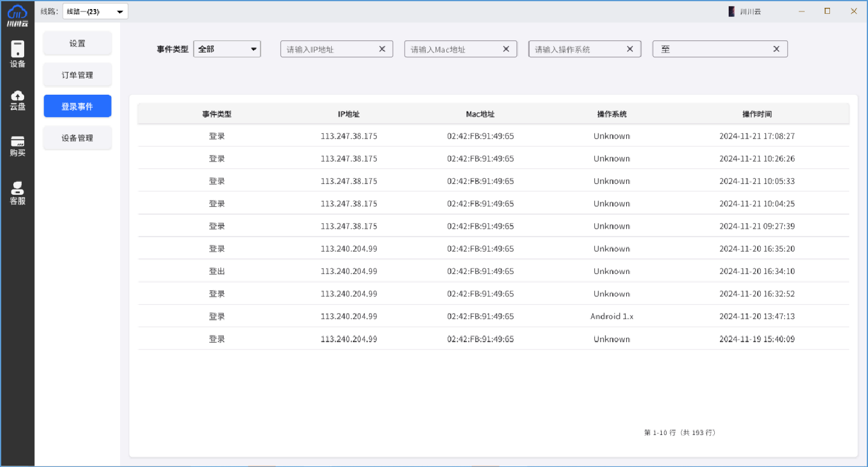Image resolution: width=868 pixels, height=467 pixels.
Task: Open the 线路一(23) line selector dropdown
Action: [x=95, y=10]
